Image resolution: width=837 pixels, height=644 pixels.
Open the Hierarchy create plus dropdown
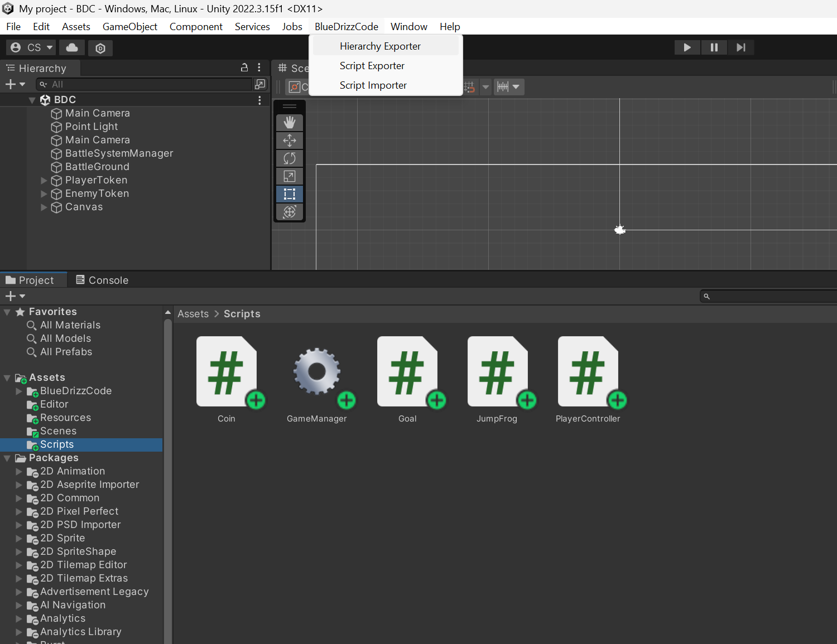15,84
